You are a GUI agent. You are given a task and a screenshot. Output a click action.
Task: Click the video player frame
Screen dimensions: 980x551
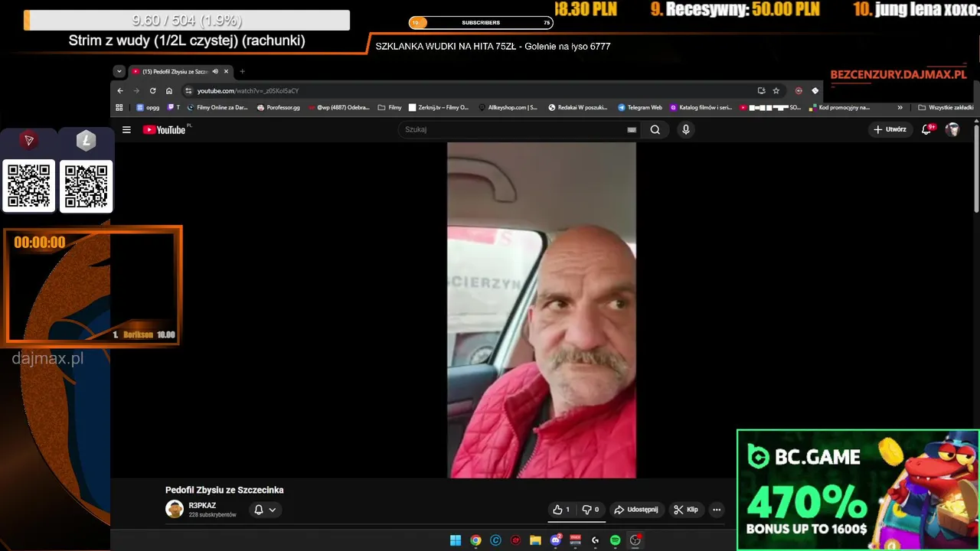pyautogui.click(x=541, y=310)
